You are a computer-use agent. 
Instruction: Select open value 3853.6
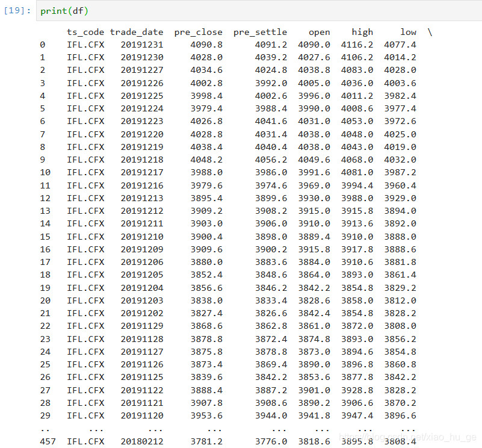pyautogui.click(x=314, y=376)
